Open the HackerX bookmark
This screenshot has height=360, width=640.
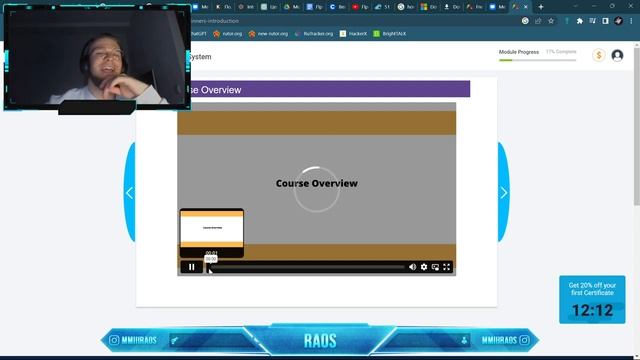(x=353, y=34)
